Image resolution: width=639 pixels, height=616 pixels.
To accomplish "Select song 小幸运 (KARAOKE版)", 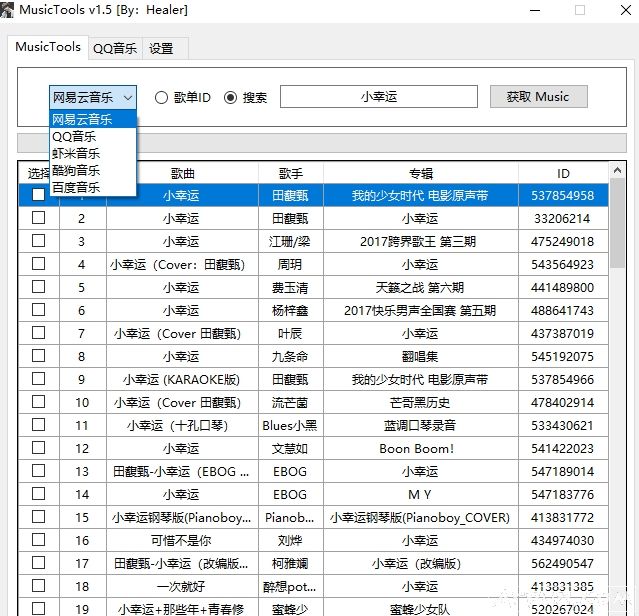I will (182, 379).
